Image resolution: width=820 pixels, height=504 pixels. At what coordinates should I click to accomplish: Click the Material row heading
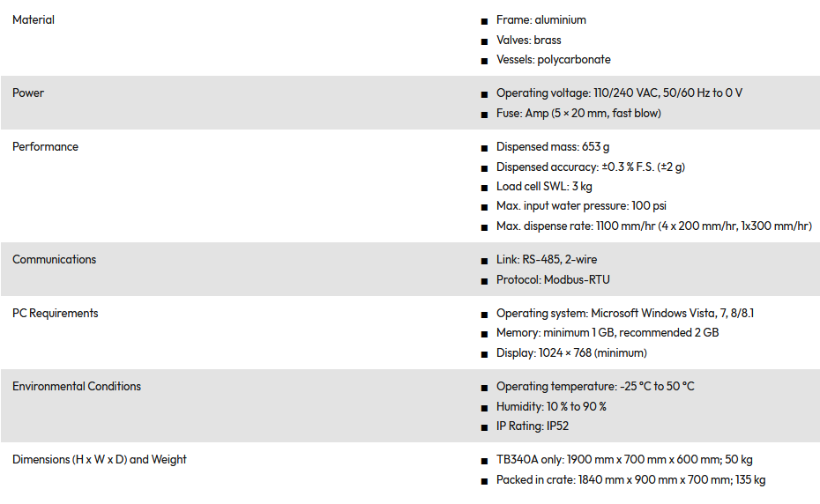pyautogui.click(x=34, y=20)
